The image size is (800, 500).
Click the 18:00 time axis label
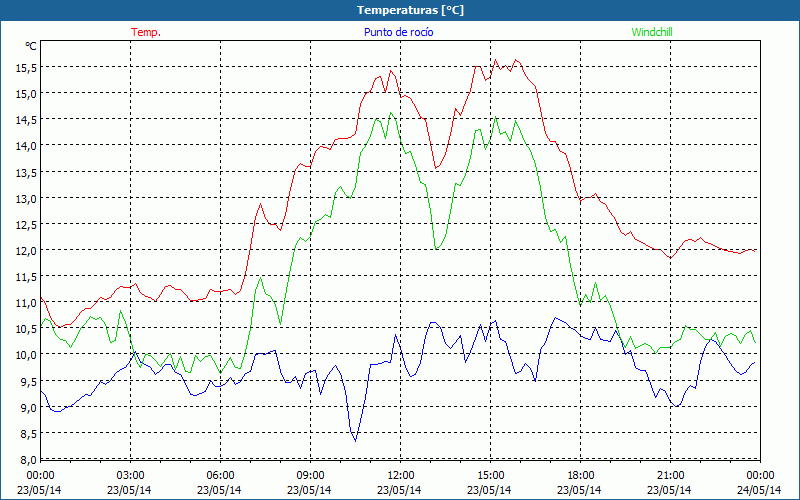[580, 476]
